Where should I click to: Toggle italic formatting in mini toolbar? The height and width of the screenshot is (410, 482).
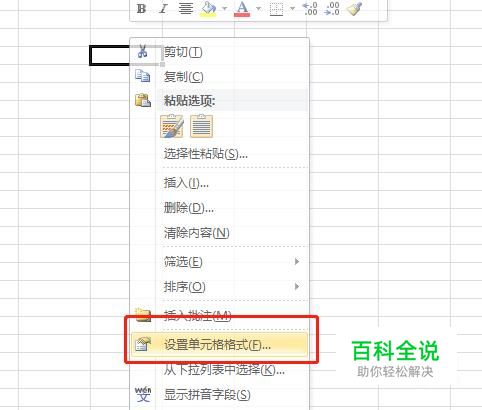(163, 8)
